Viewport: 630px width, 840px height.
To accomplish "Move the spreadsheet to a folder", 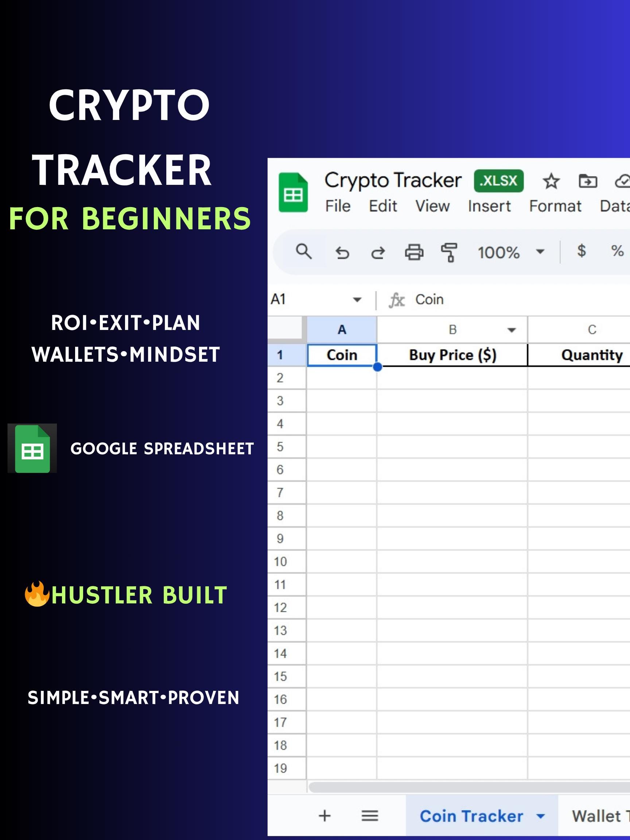I will [x=588, y=181].
